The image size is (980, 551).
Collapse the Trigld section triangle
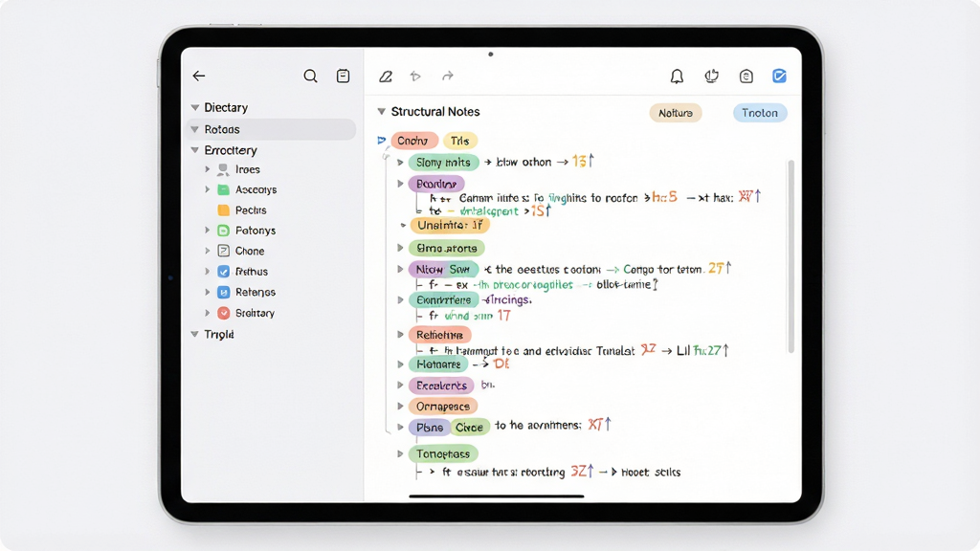coord(195,334)
